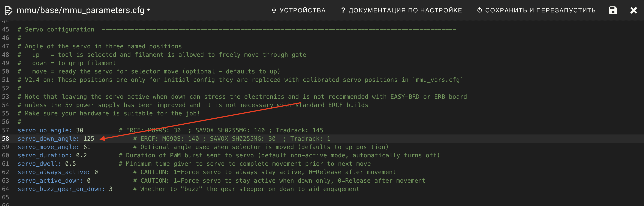Click the servo_up_angle value 30
The height and width of the screenshot is (206, 644).
coord(79,130)
